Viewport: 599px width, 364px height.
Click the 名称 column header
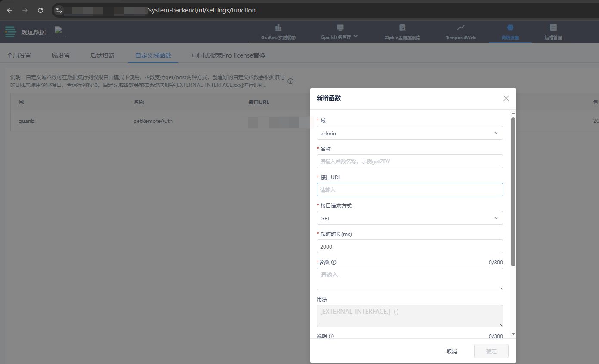(139, 102)
